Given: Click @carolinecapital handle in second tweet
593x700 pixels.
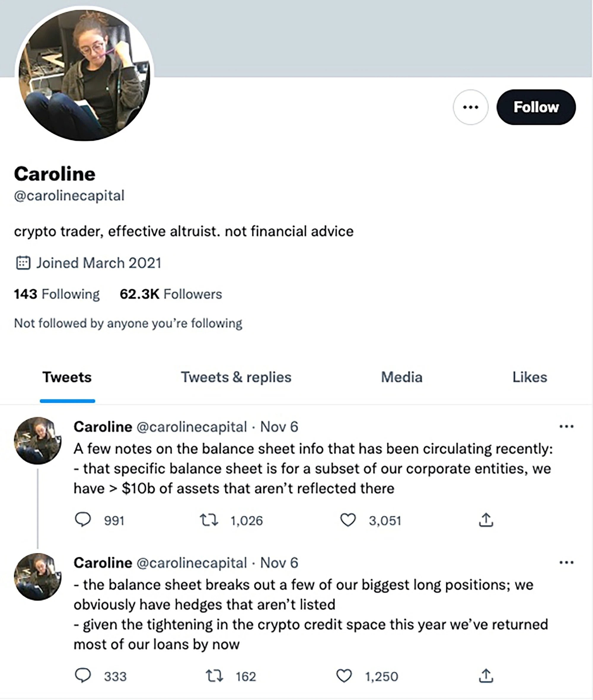Looking at the screenshot, I should tap(192, 563).
